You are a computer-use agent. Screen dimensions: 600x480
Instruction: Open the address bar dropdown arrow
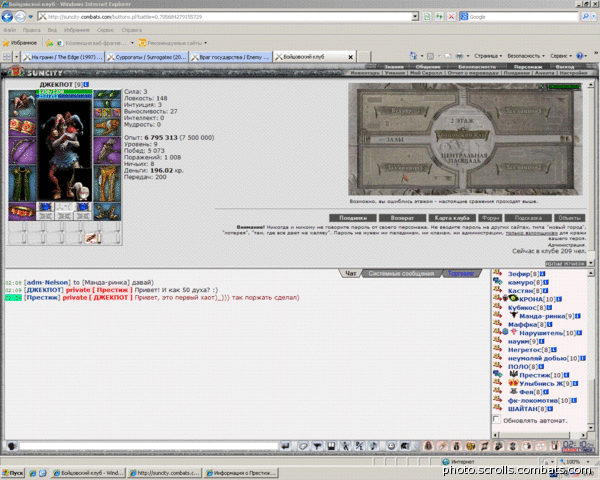tap(415, 16)
